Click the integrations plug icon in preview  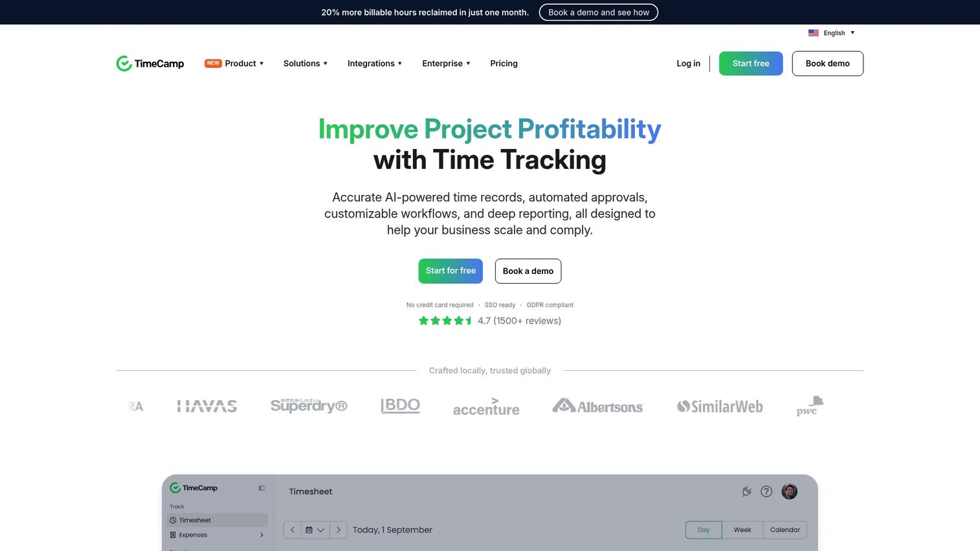(x=746, y=491)
